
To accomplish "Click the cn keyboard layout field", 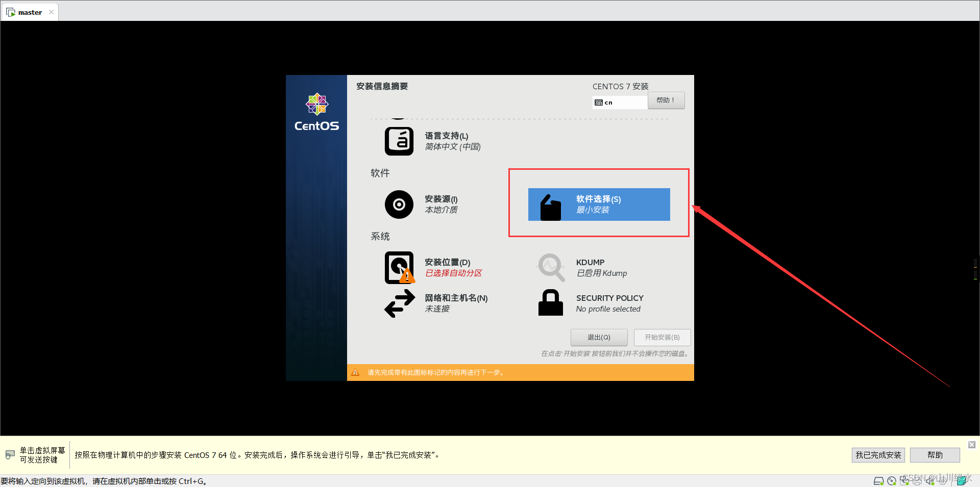I will coord(620,102).
